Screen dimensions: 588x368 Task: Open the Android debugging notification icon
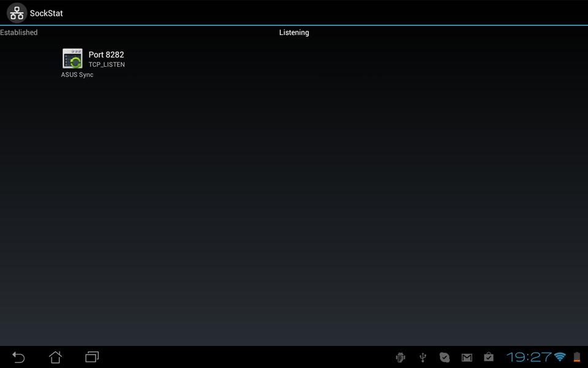click(x=401, y=358)
